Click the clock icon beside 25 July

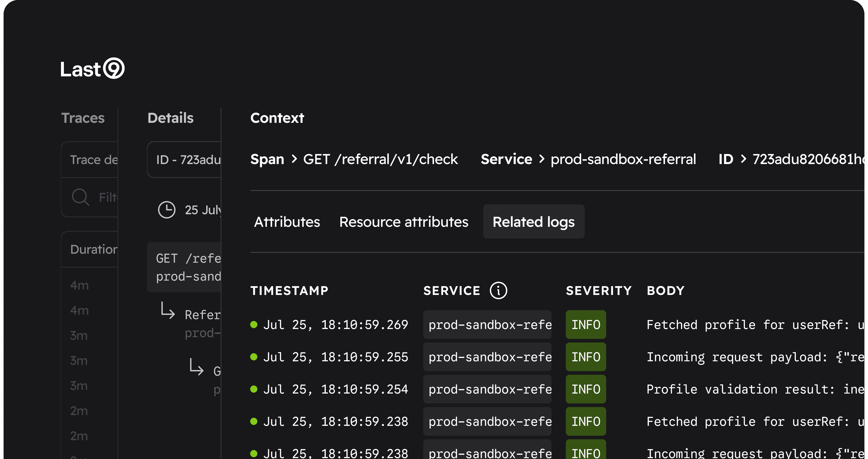pos(167,210)
